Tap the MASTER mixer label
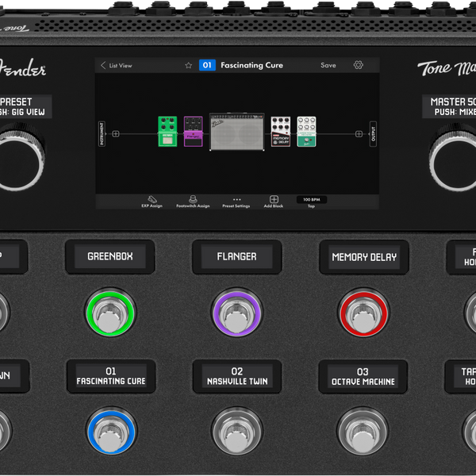The width and height of the screenshot is (476, 476). pos(449,106)
